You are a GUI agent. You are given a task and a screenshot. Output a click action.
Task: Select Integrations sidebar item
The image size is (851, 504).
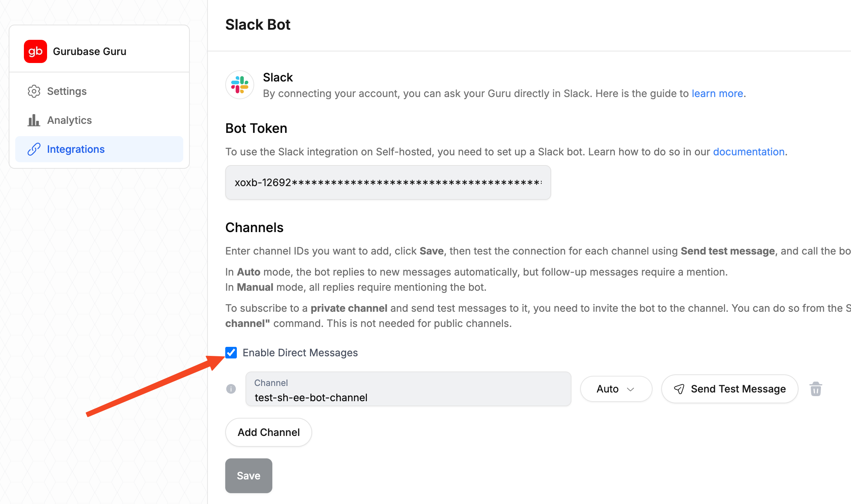pyautogui.click(x=76, y=149)
